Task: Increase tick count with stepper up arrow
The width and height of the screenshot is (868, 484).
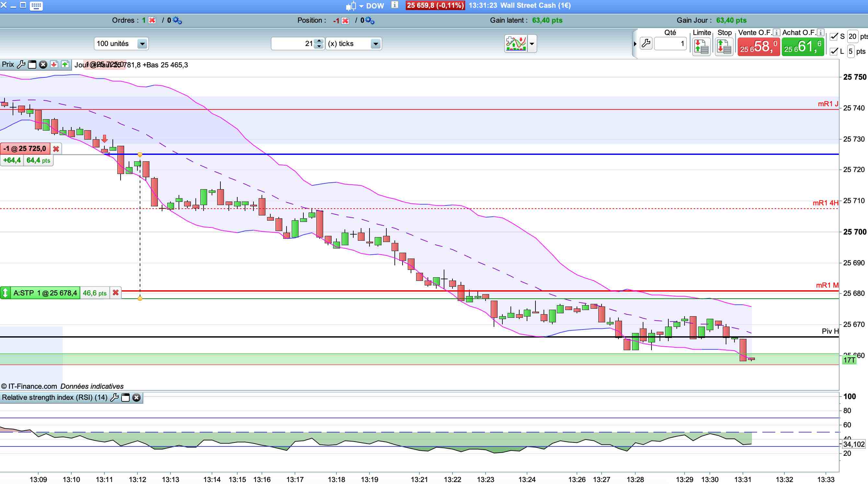Action: click(319, 41)
